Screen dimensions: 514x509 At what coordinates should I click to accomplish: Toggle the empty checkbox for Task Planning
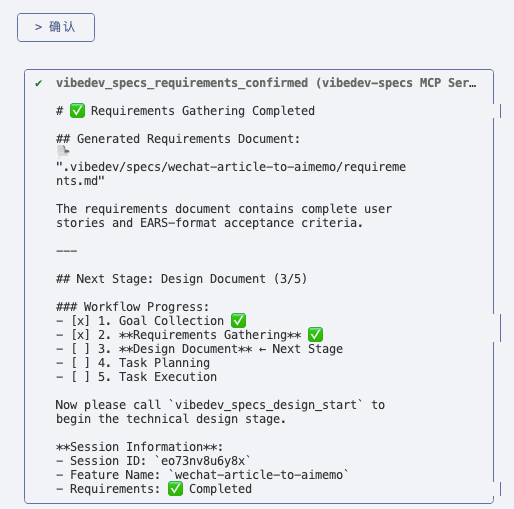[x=81, y=363]
